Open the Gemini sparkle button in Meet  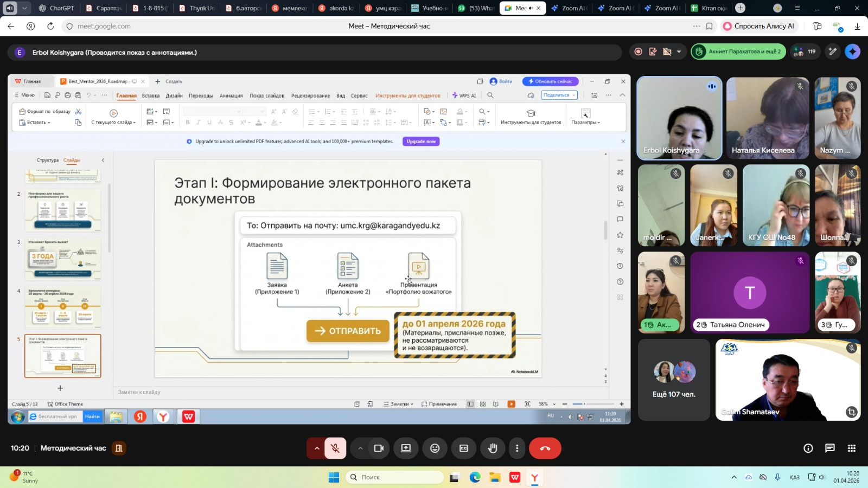(x=852, y=52)
